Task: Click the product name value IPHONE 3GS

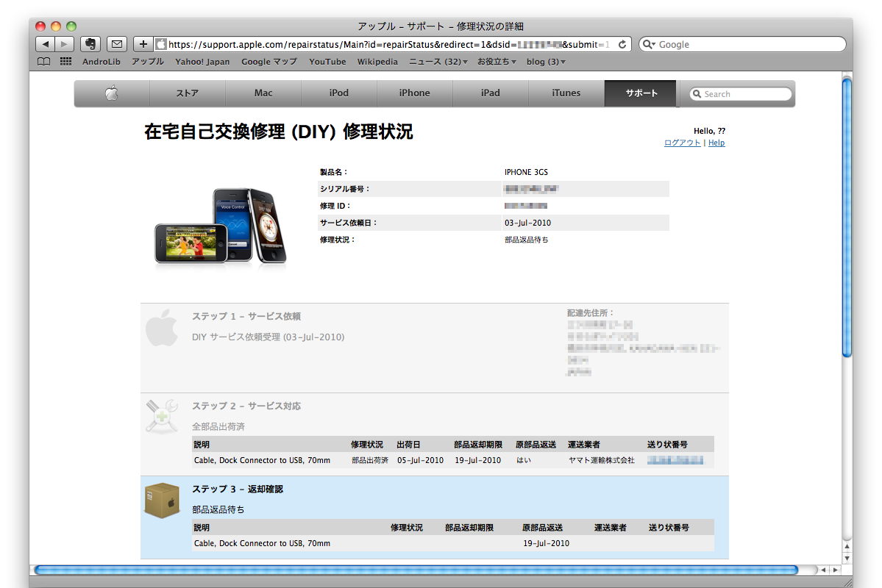Action: pos(526,172)
